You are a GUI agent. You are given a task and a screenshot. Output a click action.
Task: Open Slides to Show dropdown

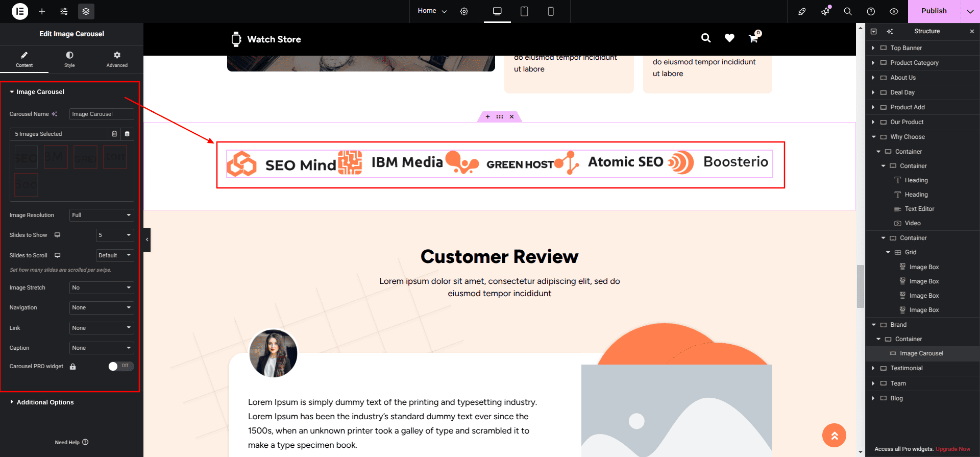click(115, 235)
